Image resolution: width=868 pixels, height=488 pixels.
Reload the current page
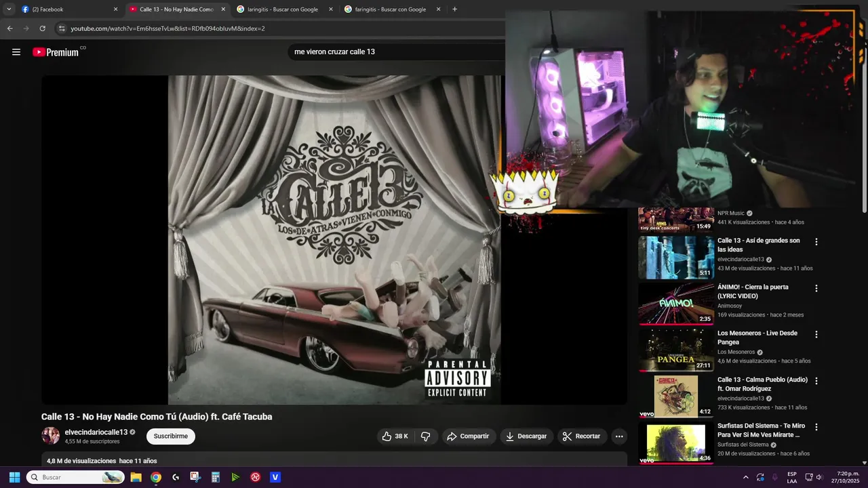pyautogui.click(x=42, y=28)
